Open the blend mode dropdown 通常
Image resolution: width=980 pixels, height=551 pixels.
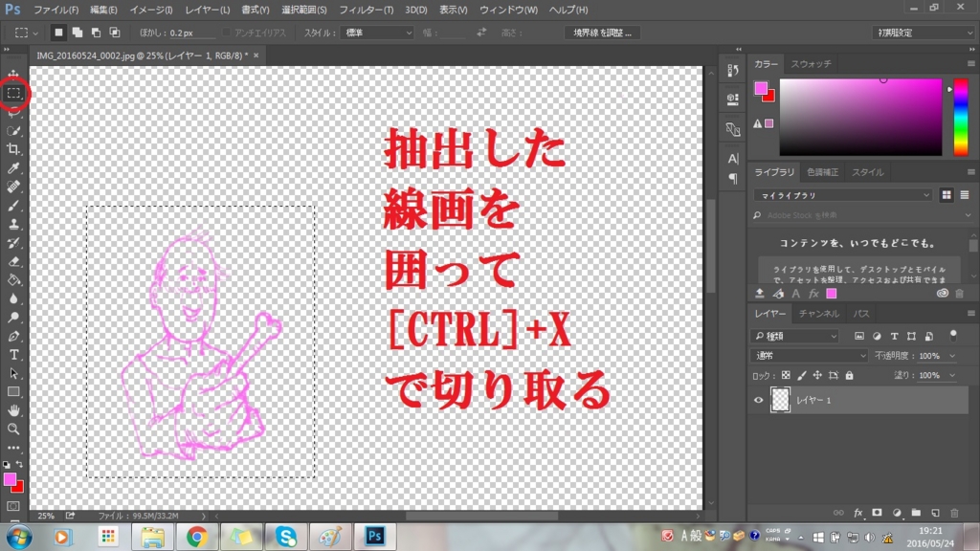pyautogui.click(x=810, y=356)
